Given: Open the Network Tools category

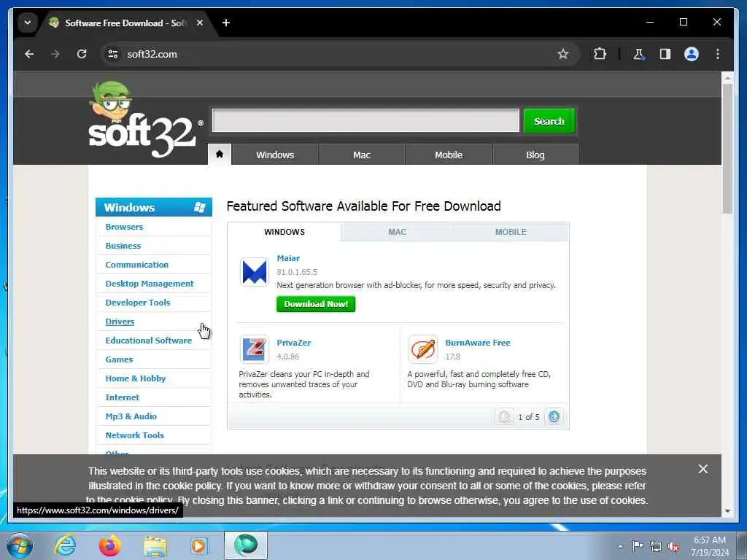Looking at the screenshot, I should 134,435.
